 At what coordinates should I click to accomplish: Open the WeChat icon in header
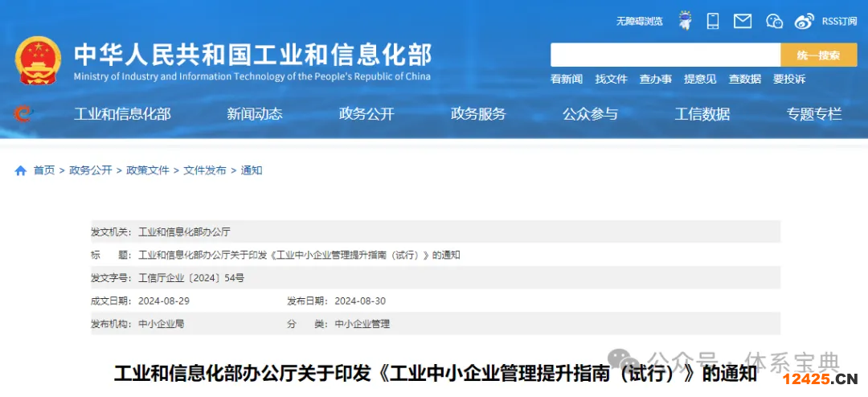(774, 21)
